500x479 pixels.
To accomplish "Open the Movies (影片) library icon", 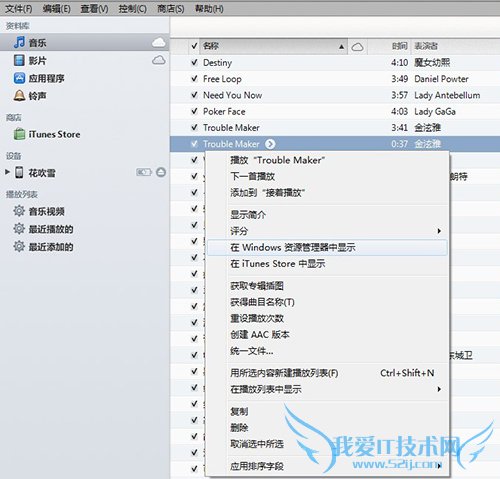I will (19, 60).
